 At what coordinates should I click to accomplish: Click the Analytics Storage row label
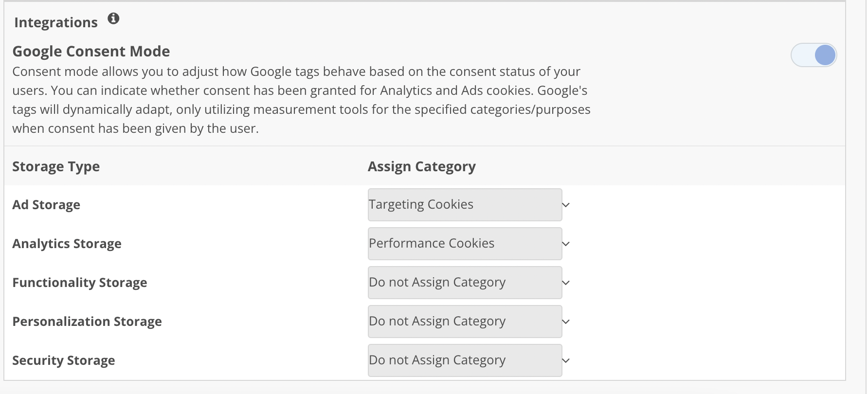pyautogui.click(x=67, y=244)
